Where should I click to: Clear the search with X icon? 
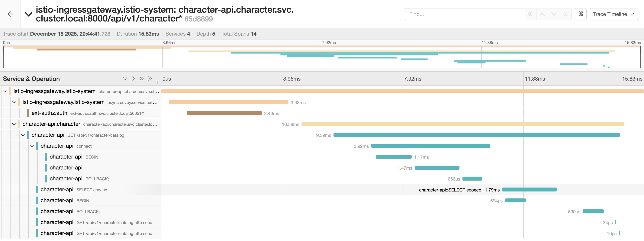[565, 14]
